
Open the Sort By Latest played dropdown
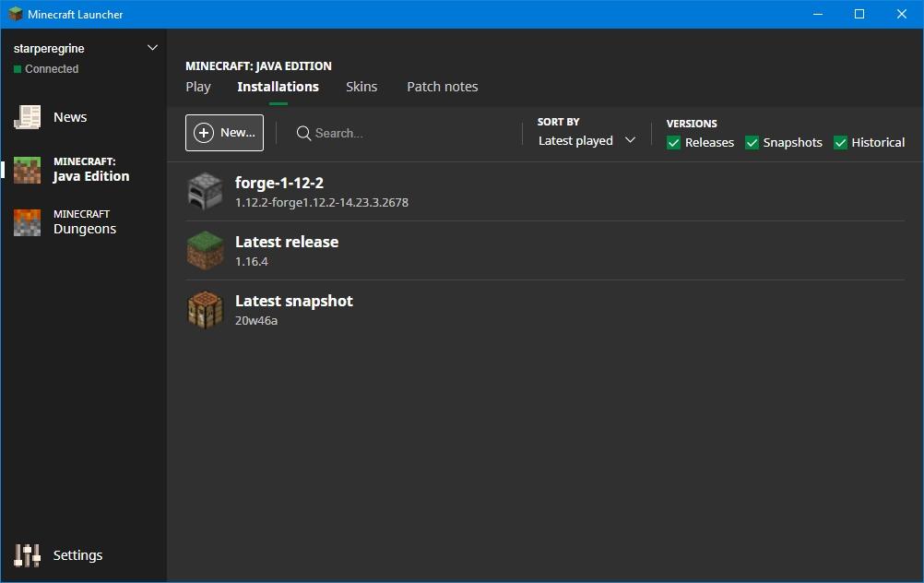586,140
